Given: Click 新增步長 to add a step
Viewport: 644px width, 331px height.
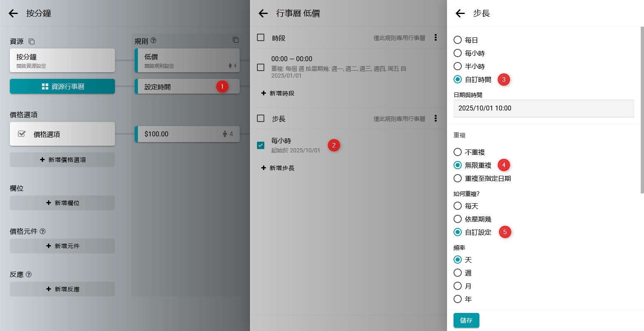Looking at the screenshot, I should (278, 168).
